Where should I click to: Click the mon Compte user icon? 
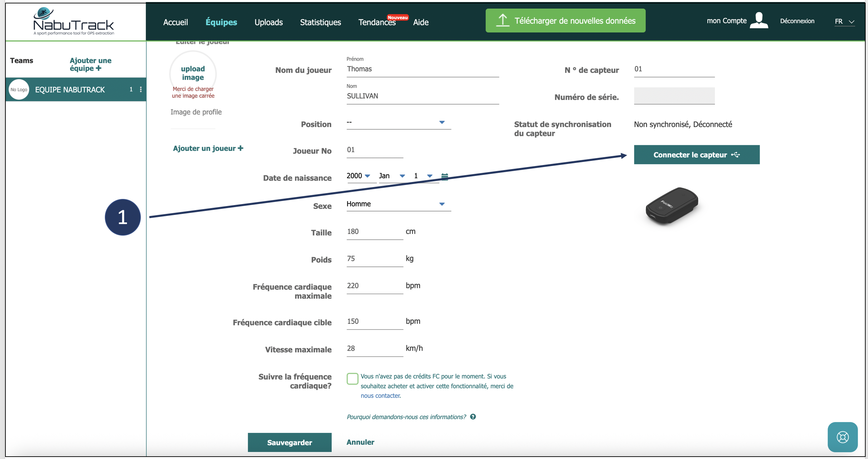tap(759, 21)
